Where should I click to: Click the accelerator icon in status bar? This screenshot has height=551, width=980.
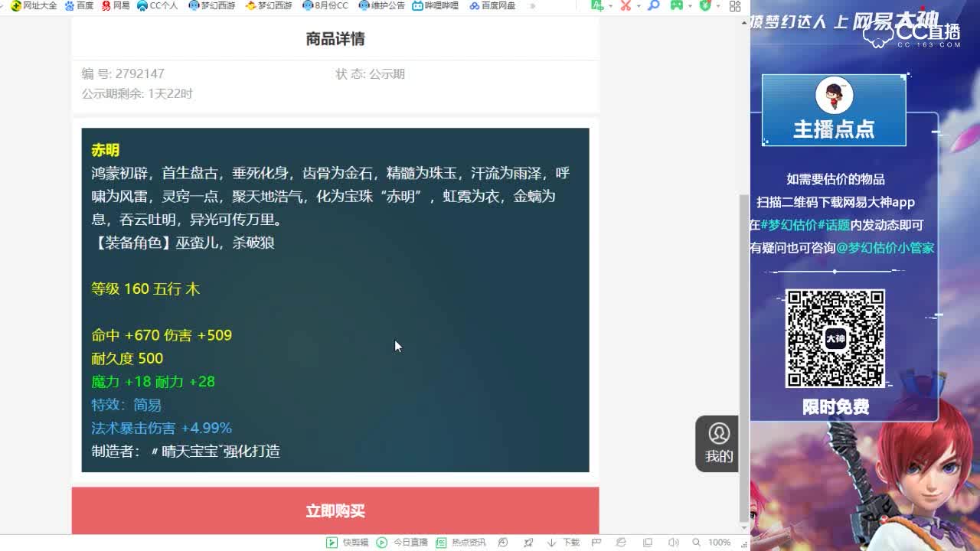pos(503,542)
